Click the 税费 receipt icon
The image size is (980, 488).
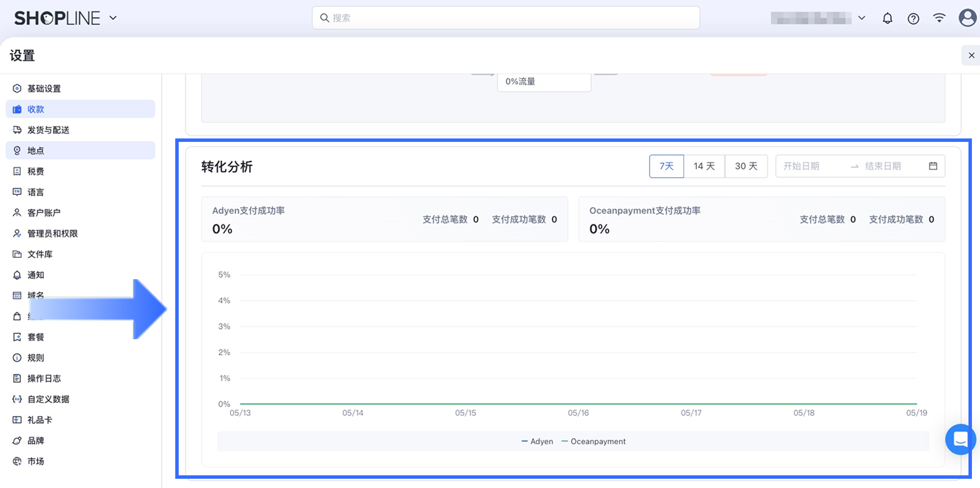(17, 171)
